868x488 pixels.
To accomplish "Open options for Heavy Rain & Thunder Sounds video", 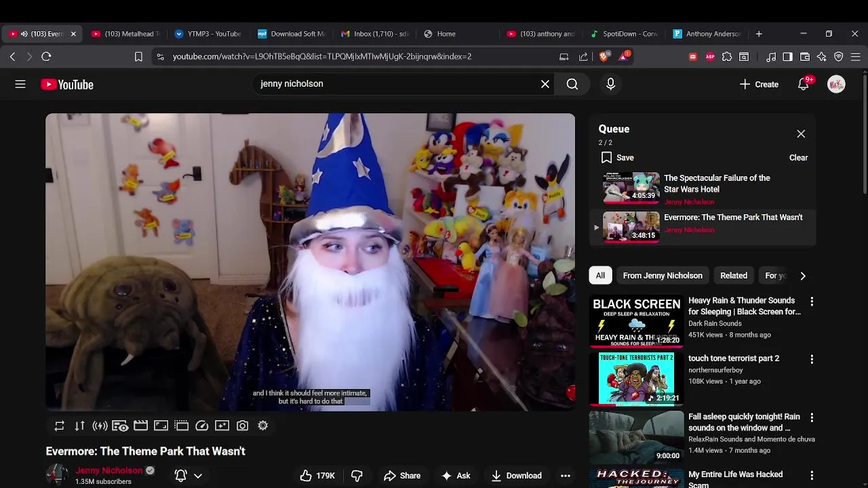I will (x=812, y=302).
